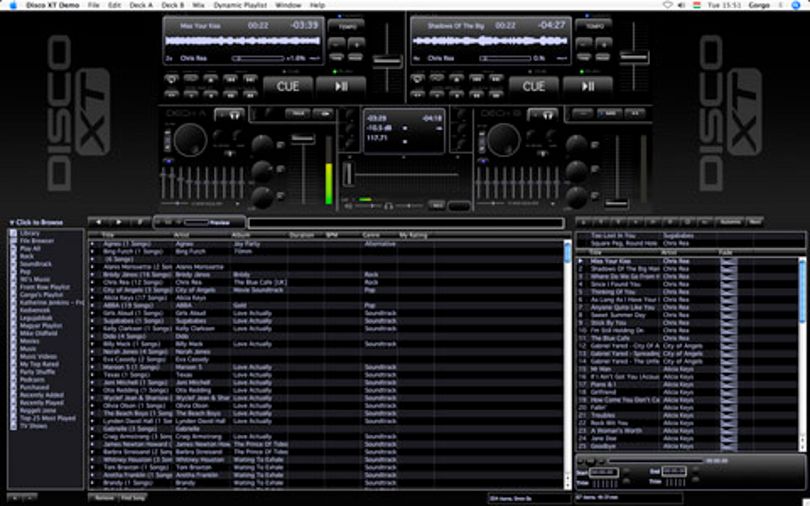Viewport: 810px width, 506px height.
Task: Click Deck A pitch plus button
Action: coord(356,43)
